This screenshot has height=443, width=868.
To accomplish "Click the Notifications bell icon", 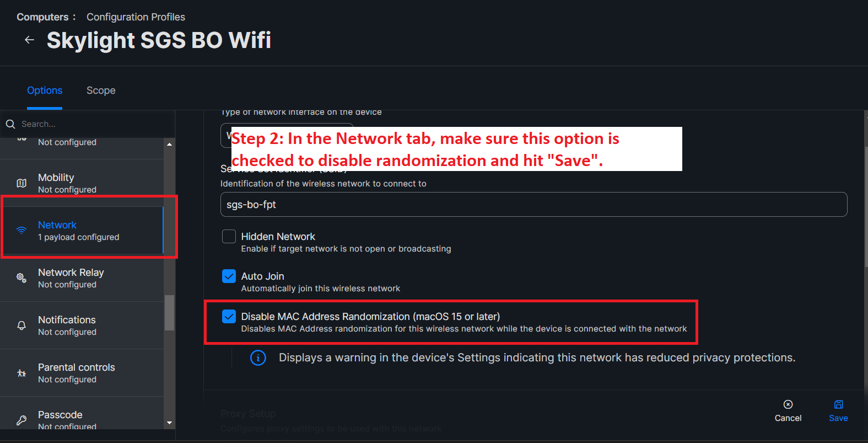I will pyautogui.click(x=21, y=325).
